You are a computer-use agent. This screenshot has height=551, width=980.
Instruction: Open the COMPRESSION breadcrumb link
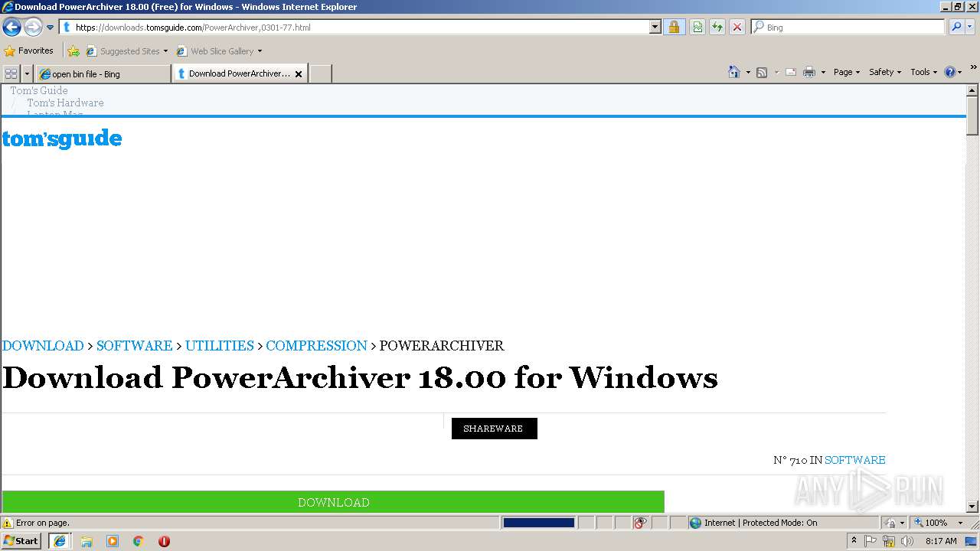[x=316, y=346]
